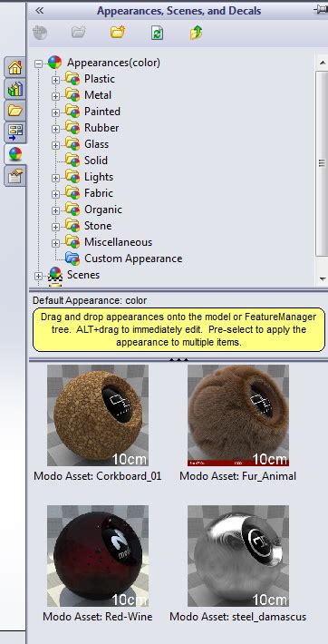Click the Metal folder icon

(72, 95)
